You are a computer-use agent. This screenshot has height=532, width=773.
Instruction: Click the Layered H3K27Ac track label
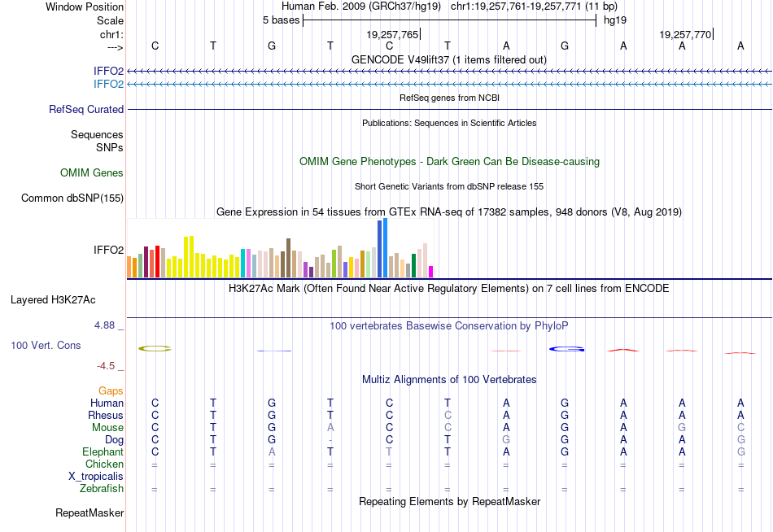(x=53, y=300)
